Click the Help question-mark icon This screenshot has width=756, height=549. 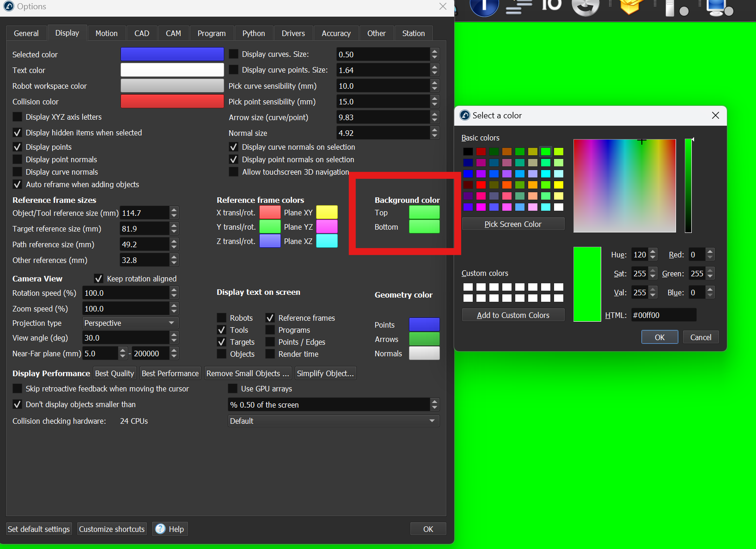tap(160, 529)
